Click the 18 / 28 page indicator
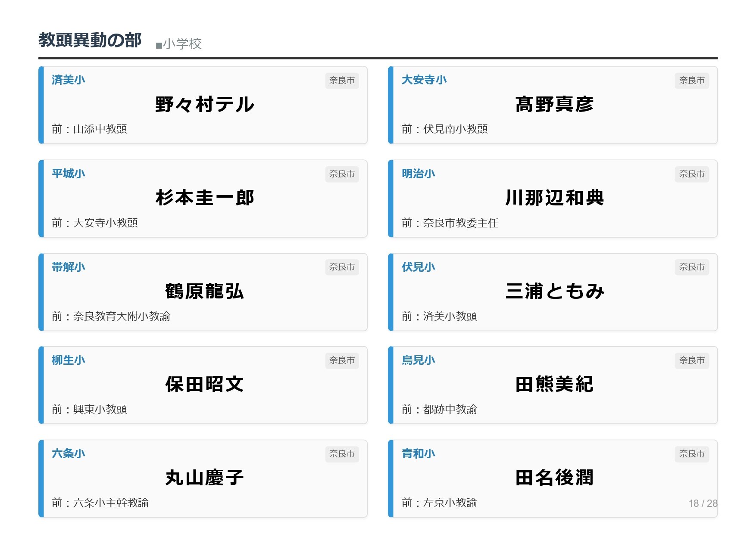756x534 pixels. (703, 503)
